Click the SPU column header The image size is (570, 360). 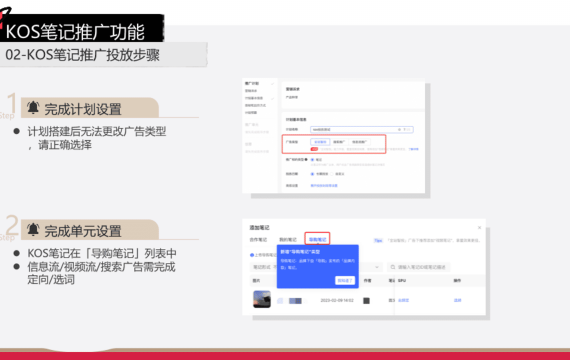[x=402, y=281]
